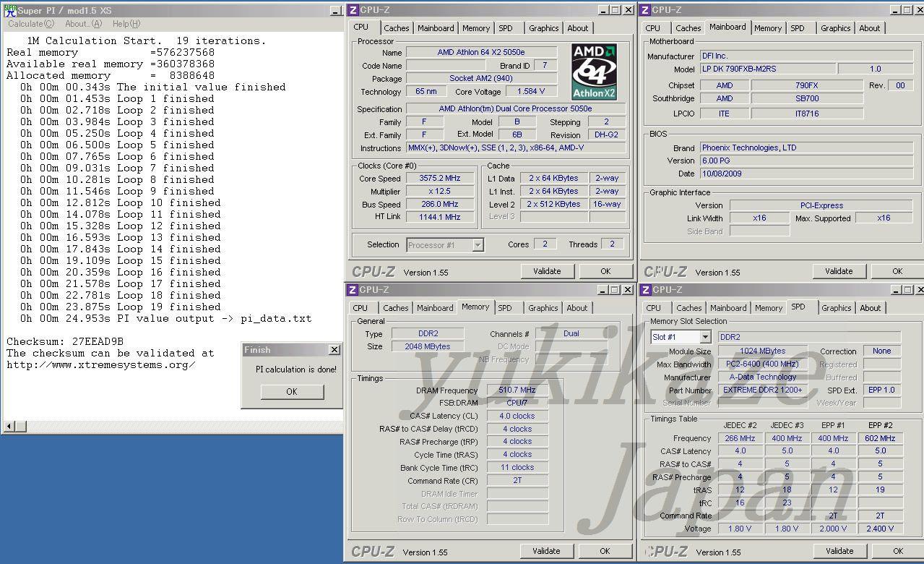924x564 pixels.
Task: Click Validate in the Mainboard window
Action: pyautogui.click(x=839, y=271)
